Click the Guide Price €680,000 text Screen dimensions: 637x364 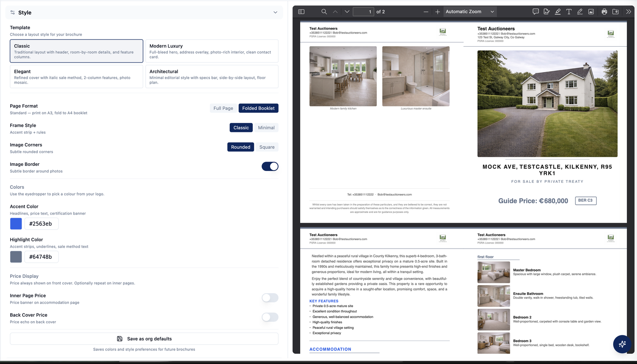tap(533, 201)
